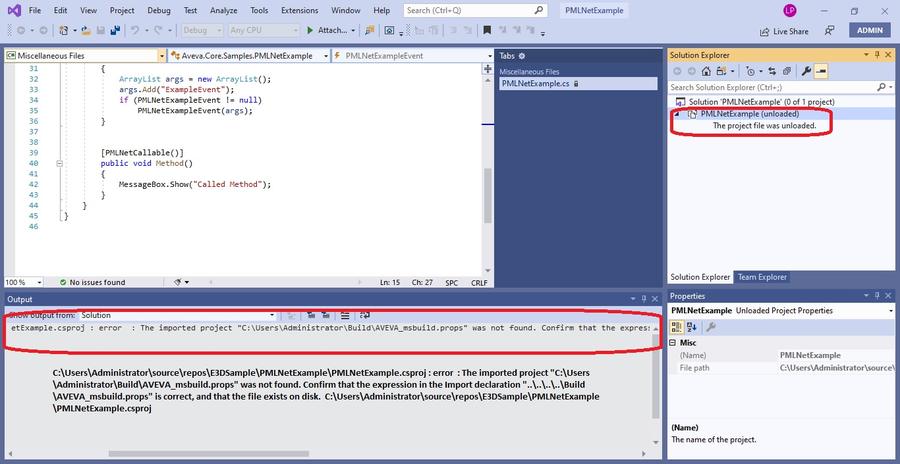Click the search magnifier in Quick Launch
This screenshot has height=464, width=900.
538,10
